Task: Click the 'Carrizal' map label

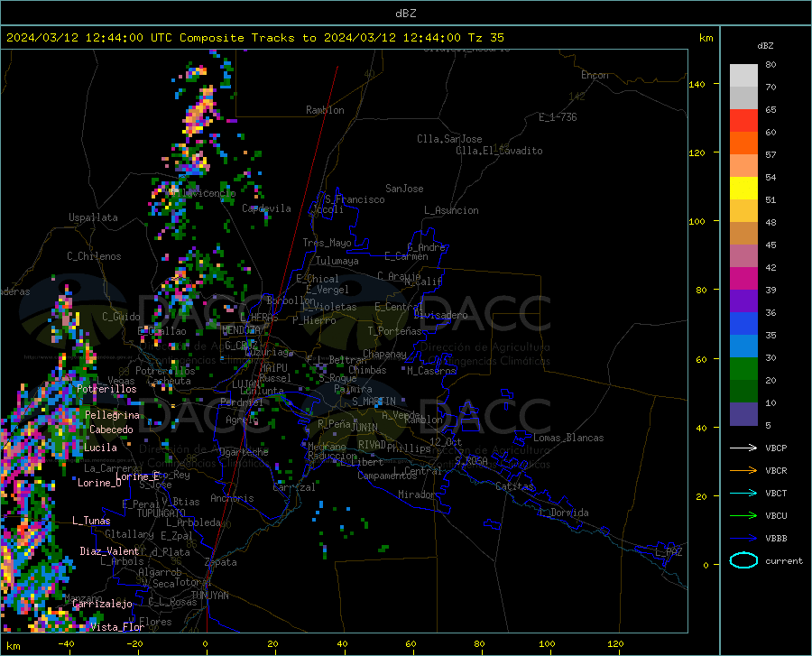Action: (x=294, y=487)
